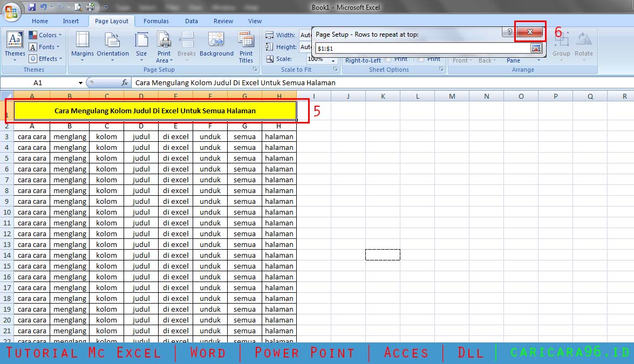Viewport: 634px width, 364px height.
Task: Launch the Sheet Options dialog launcher
Action: tap(441, 70)
